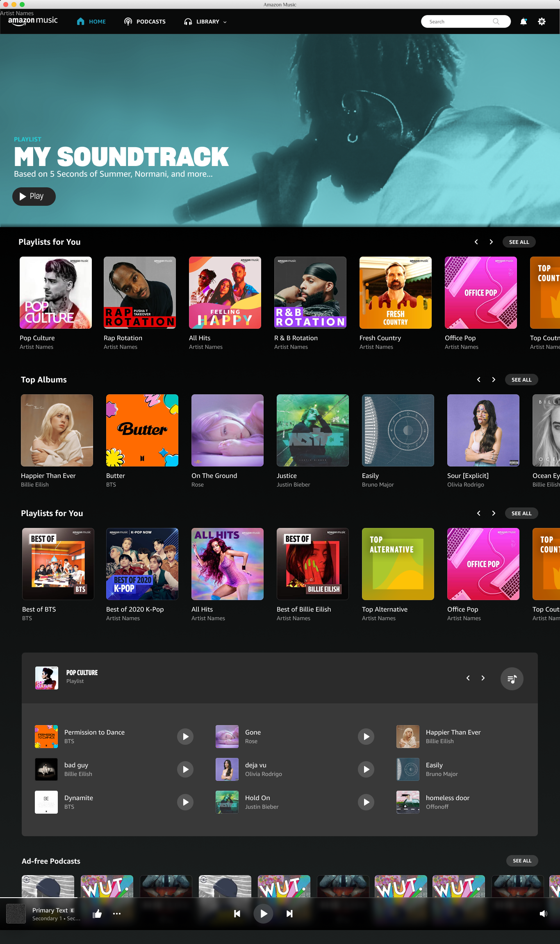Play bad guy by Billie Eilish
The image size is (560, 944).
point(185,769)
